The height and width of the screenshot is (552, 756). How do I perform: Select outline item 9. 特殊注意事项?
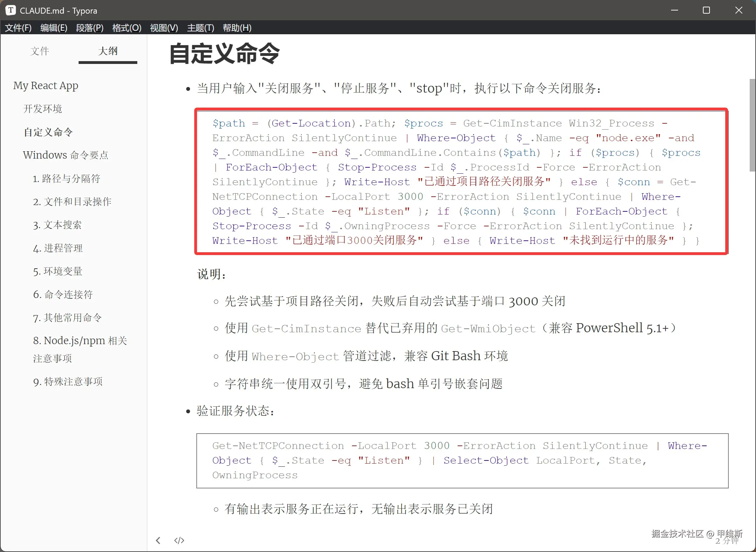click(x=68, y=382)
